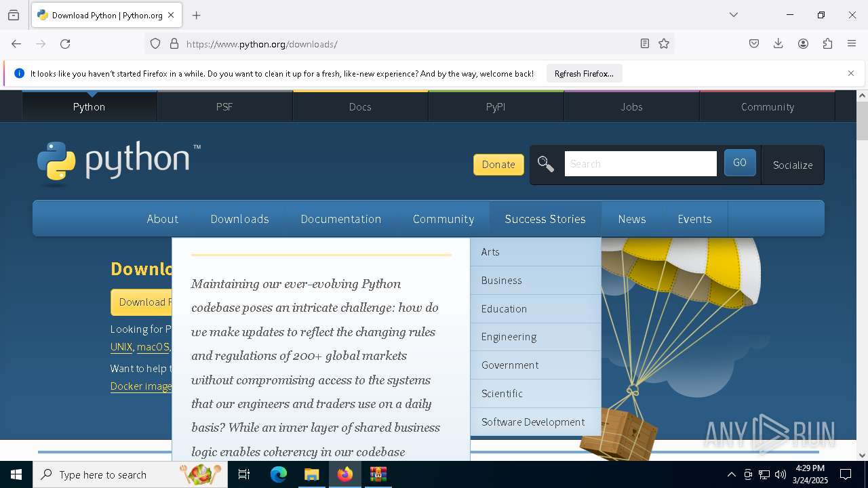Choose Arts in Success Stories submenu
Screen dimensions: 868x488
point(536,252)
